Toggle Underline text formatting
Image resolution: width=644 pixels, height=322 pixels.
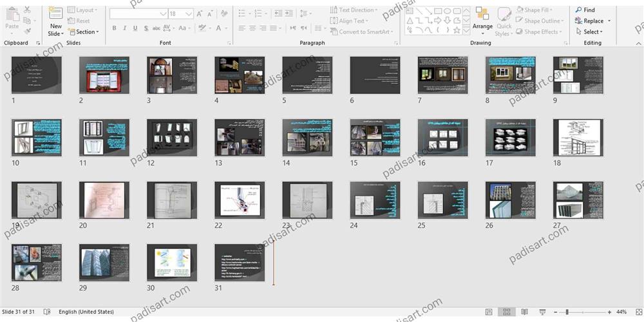click(135, 28)
